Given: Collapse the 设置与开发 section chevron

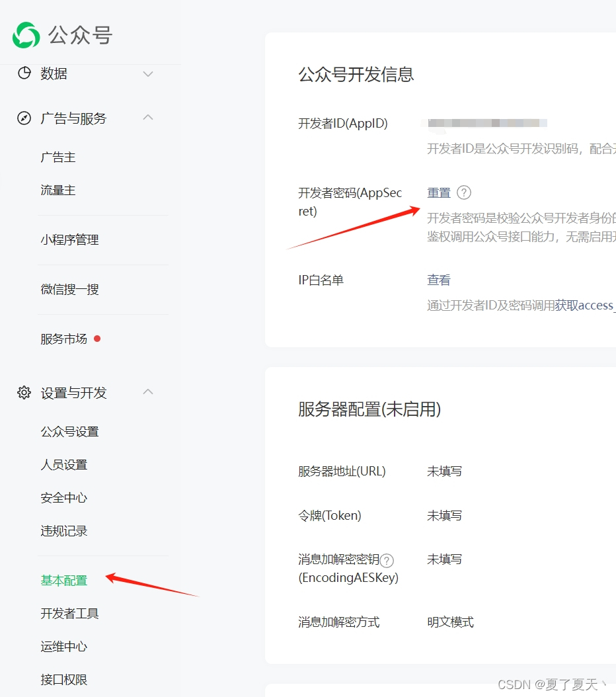Looking at the screenshot, I should [148, 392].
